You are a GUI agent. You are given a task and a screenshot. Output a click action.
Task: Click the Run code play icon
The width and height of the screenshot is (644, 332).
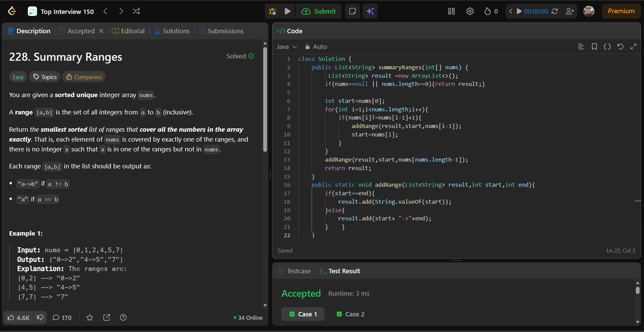[288, 11]
